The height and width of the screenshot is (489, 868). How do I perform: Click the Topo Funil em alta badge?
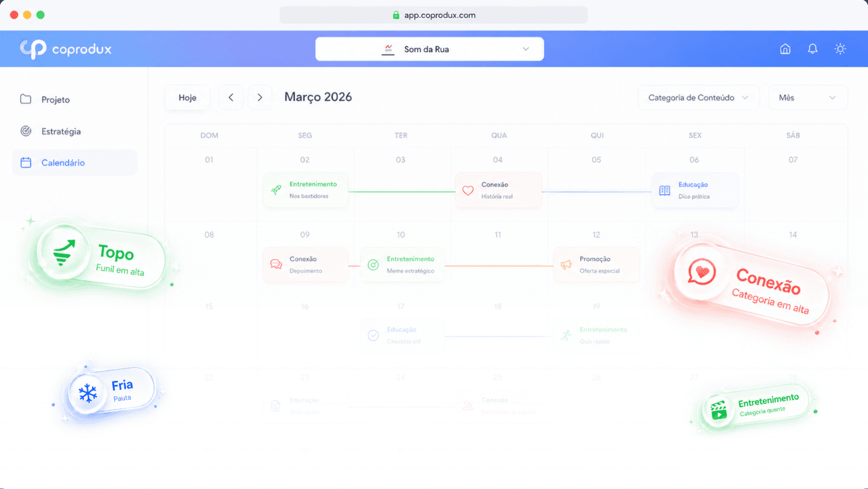(101, 256)
